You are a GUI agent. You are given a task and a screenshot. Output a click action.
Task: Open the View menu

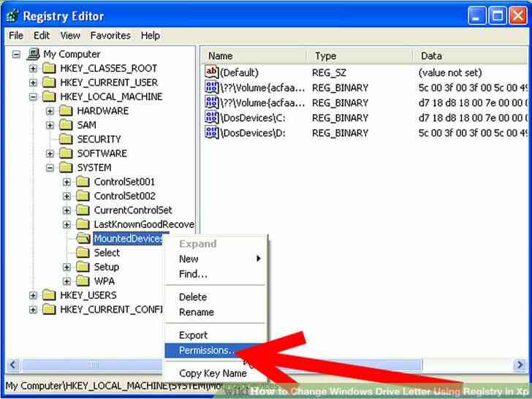tap(70, 35)
